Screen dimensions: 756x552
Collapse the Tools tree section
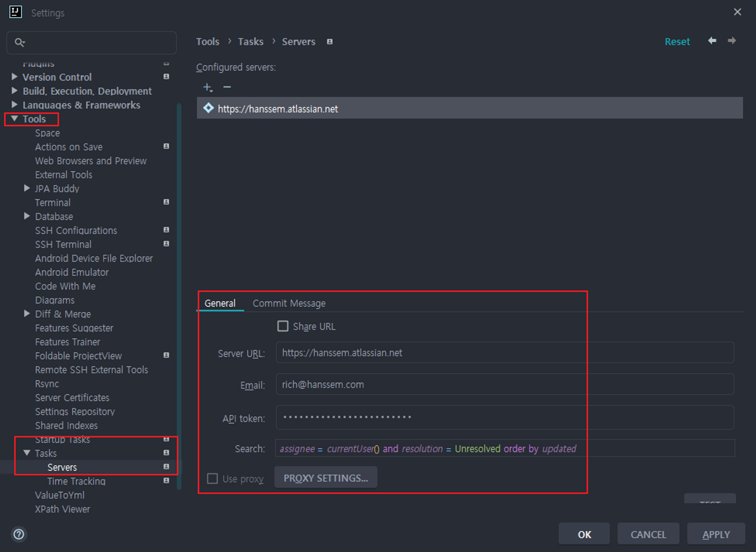(x=15, y=119)
